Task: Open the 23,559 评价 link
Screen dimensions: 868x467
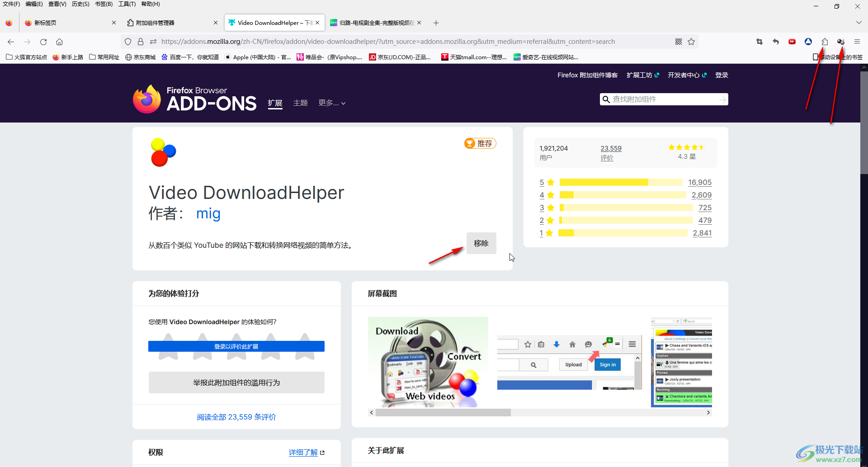Action: click(x=611, y=153)
